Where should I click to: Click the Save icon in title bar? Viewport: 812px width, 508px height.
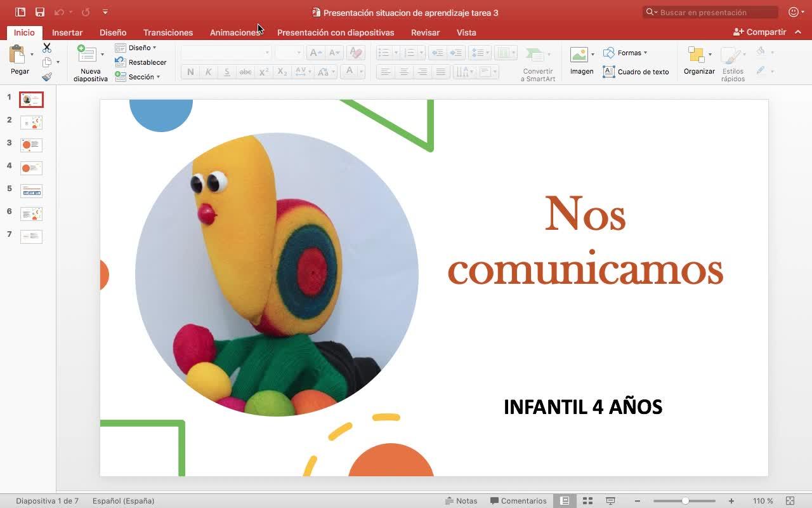40,12
